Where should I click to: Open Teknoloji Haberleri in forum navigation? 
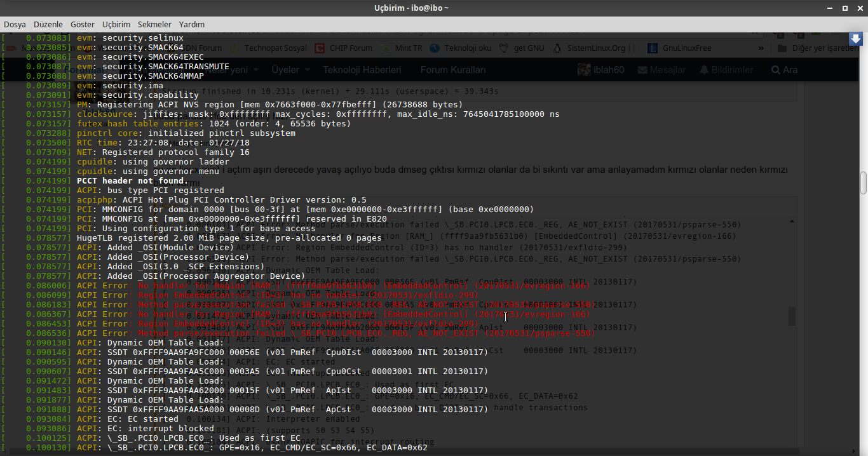362,69
